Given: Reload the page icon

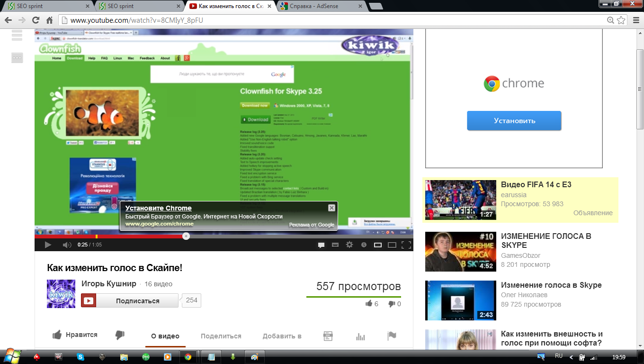Looking at the screenshot, I should 36,20.
